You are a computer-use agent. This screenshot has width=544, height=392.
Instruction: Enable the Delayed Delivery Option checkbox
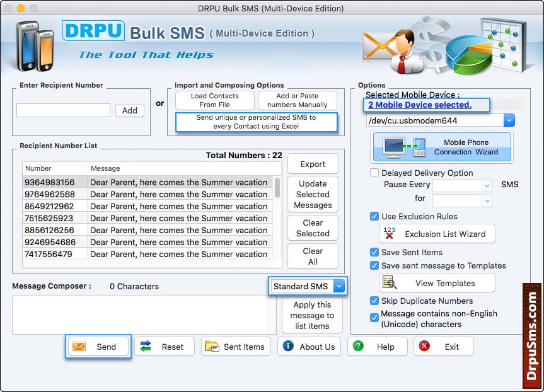[x=374, y=173]
